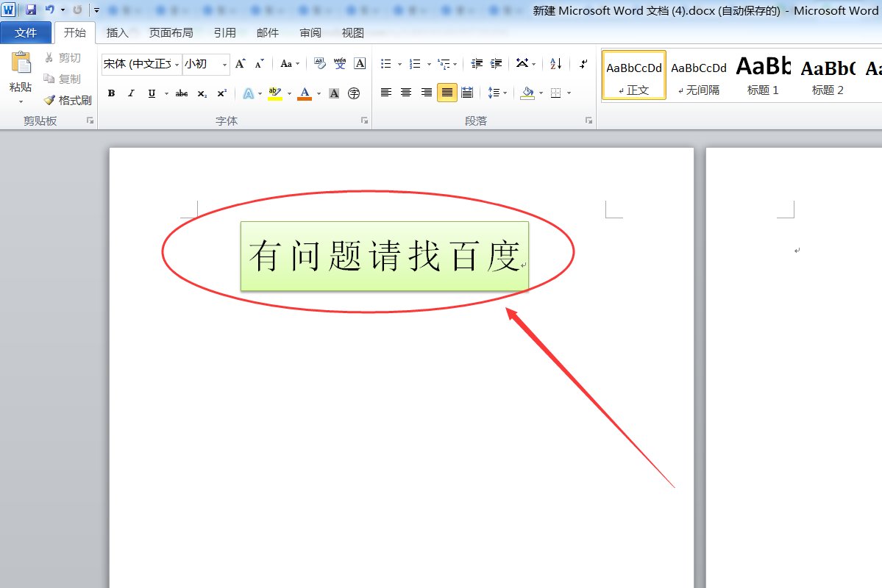Click the Center alignment icon
The width and height of the screenshot is (882, 588).
pyautogui.click(x=406, y=92)
